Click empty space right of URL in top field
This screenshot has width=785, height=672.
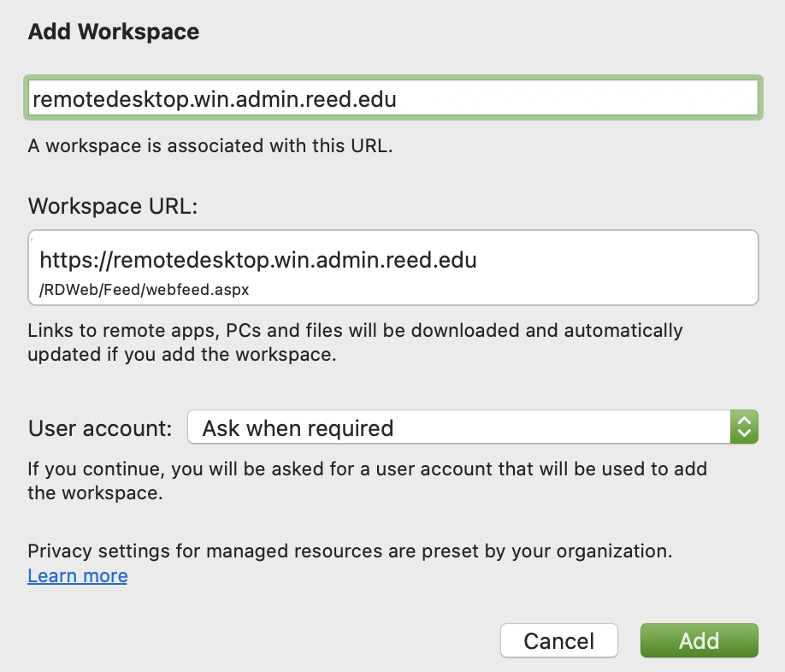click(581, 99)
